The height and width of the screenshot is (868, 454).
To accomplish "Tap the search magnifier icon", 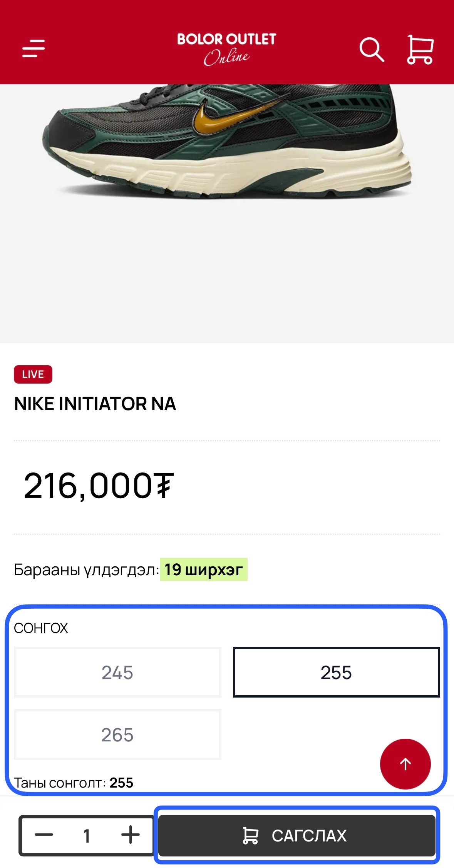I will [371, 49].
